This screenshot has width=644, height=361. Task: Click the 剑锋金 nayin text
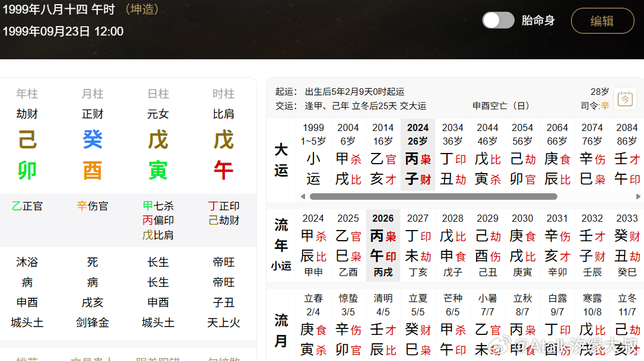pos(93,323)
